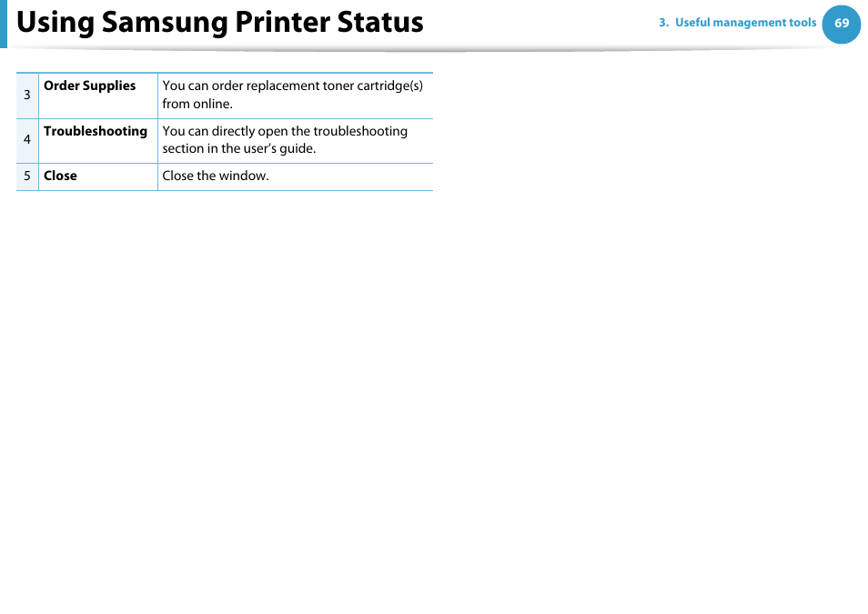Select the 'Troubleshooting' table cell
Viewport: 868px width, 614px height.
point(98,141)
